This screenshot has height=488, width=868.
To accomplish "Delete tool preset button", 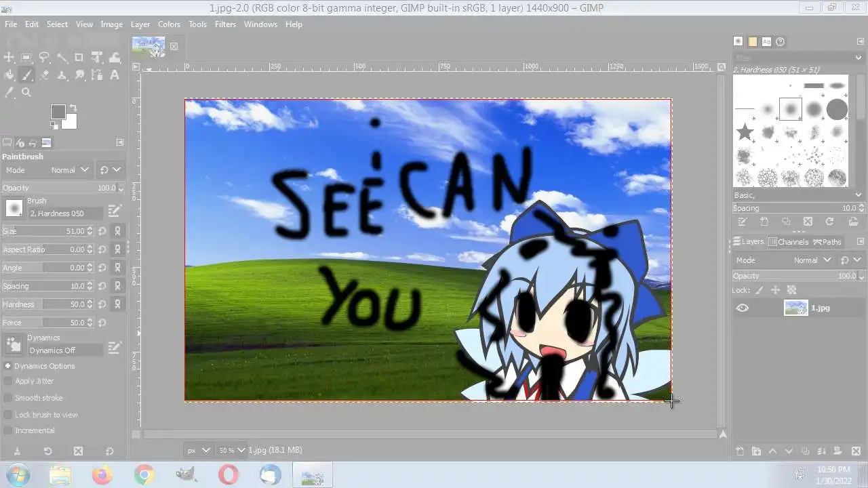I will click(78, 451).
